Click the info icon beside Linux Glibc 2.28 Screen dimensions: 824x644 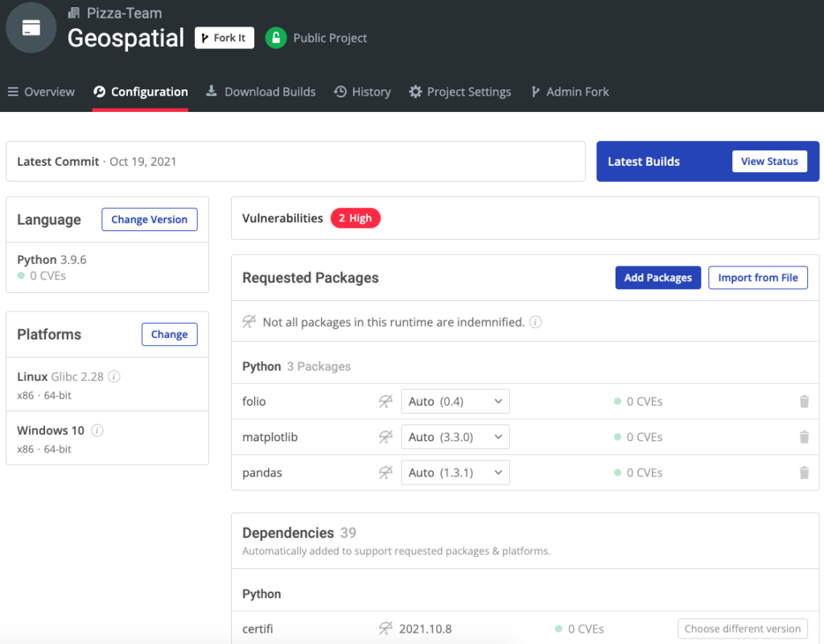point(114,377)
